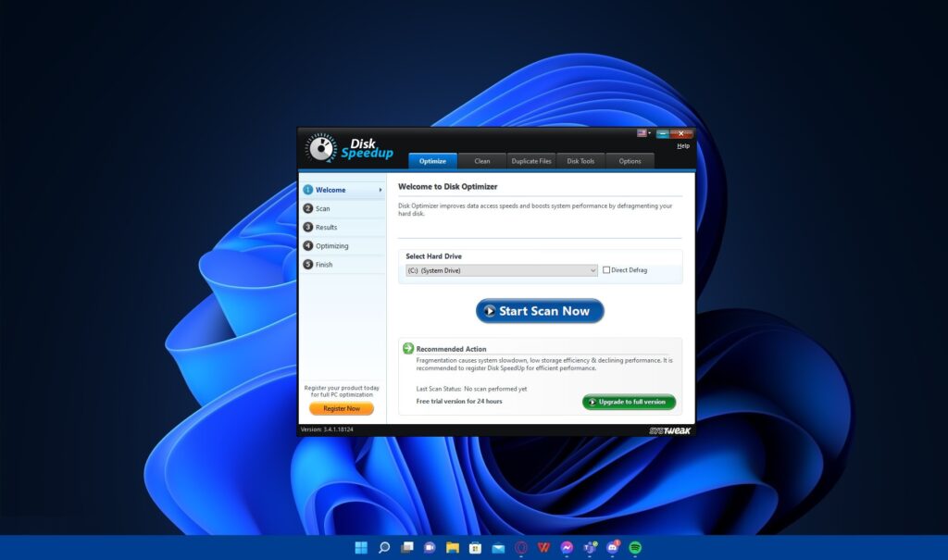
Task: Open Microsoft Teams from taskbar
Action: (x=590, y=548)
